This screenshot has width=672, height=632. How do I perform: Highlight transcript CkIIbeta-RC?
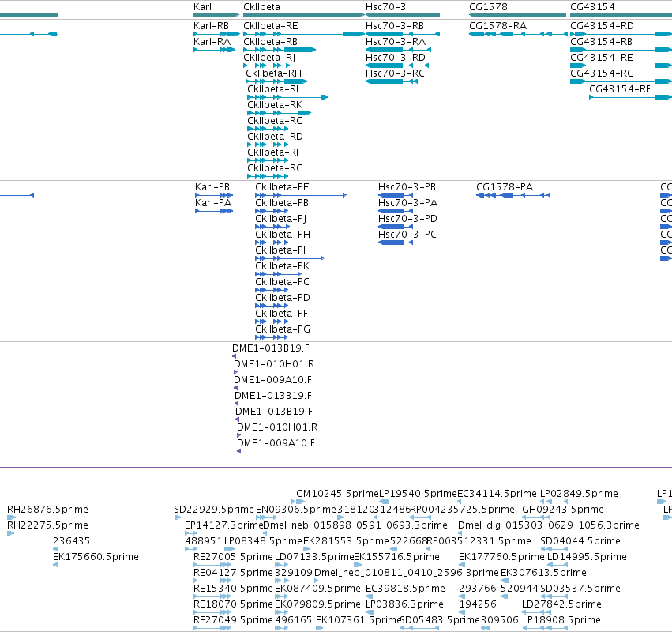pos(275,122)
